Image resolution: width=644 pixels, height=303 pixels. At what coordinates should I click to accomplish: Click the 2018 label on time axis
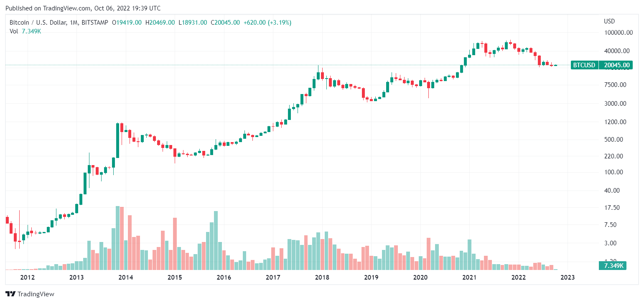(x=322, y=278)
